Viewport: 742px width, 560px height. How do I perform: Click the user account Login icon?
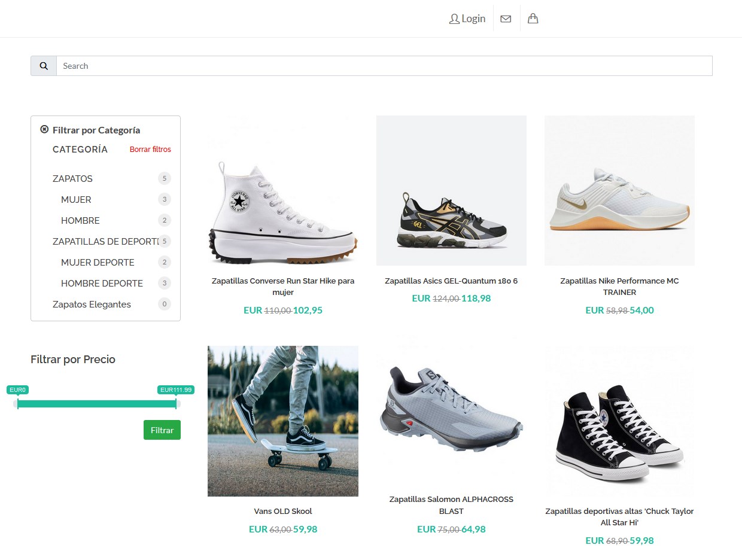pyautogui.click(x=454, y=19)
